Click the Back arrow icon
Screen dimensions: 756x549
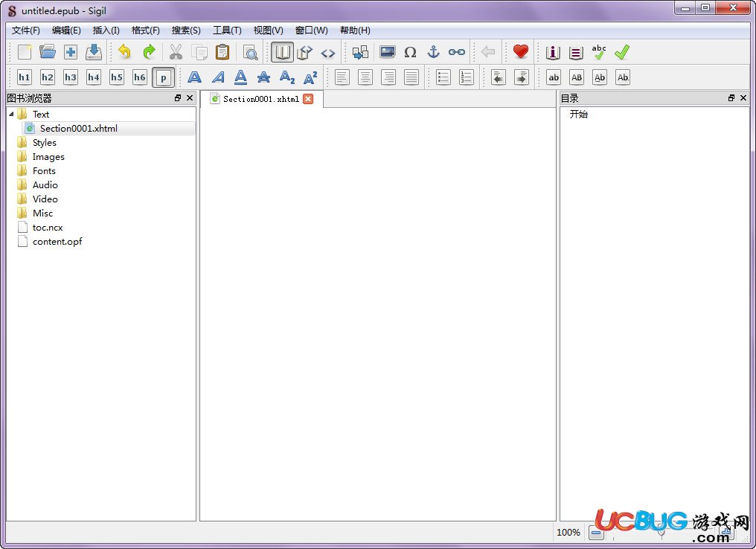click(x=488, y=51)
